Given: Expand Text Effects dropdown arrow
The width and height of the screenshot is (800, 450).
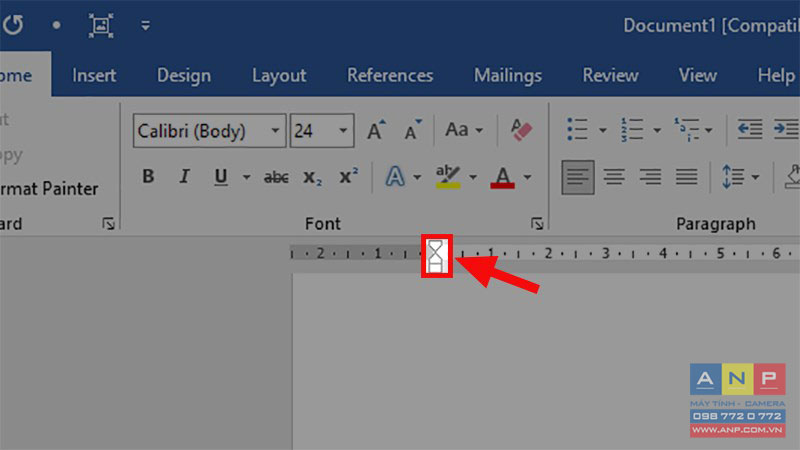Looking at the screenshot, I should point(417,178).
